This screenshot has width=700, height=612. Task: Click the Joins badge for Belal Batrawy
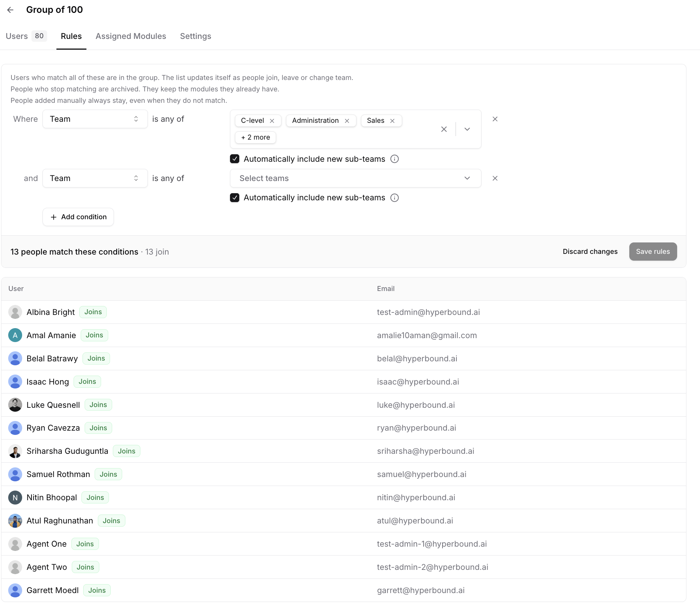tap(96, 358)
